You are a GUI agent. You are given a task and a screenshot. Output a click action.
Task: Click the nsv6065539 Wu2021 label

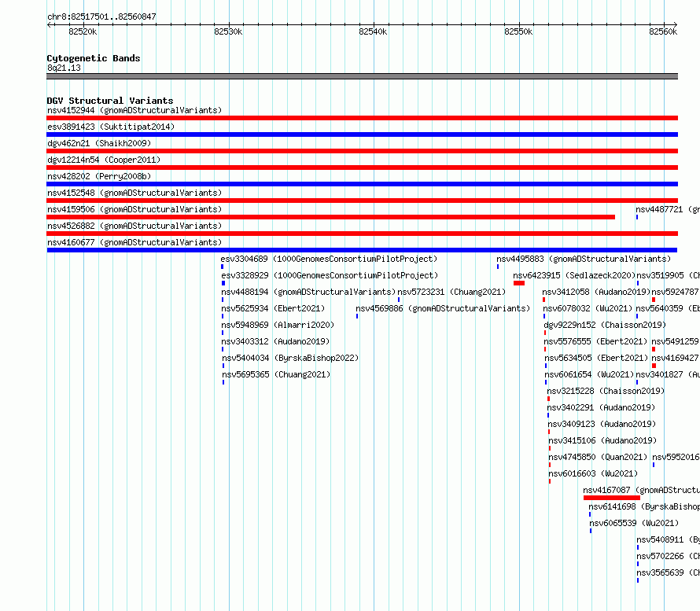pyautogui.click(x=635, y=523)
